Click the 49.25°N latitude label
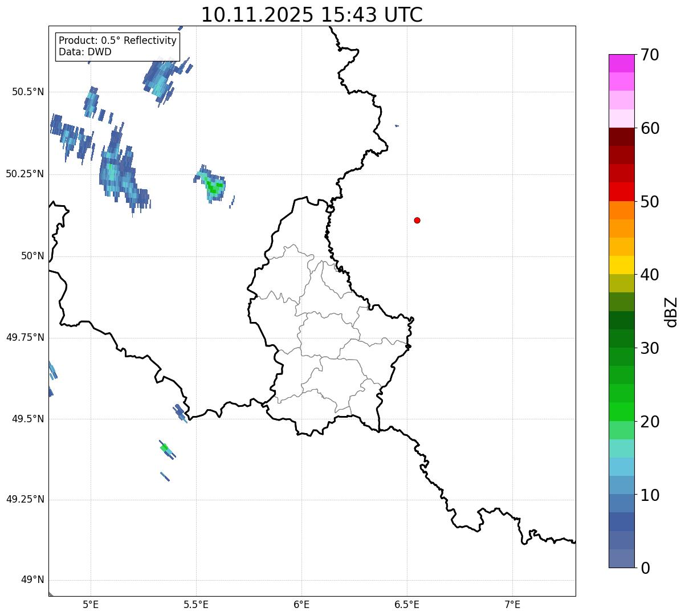This screenshot has width=685, height=616. coord(25,499)
